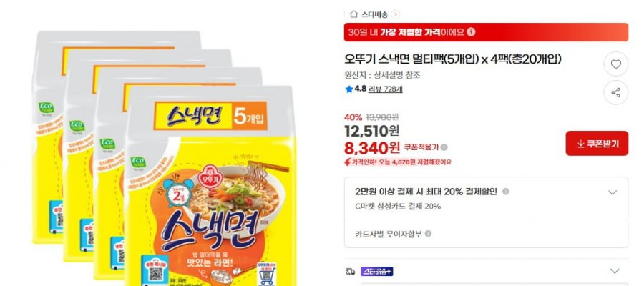Click the 스타배송+ purple badge
The image size is (644, 286).
point(377,271)
